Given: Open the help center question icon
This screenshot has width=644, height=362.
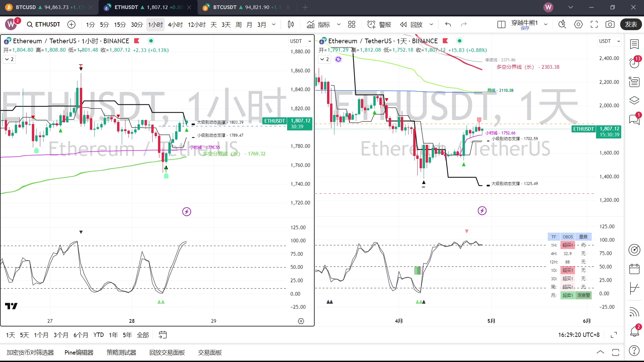Looking at the screenshot, I should 634,351.
